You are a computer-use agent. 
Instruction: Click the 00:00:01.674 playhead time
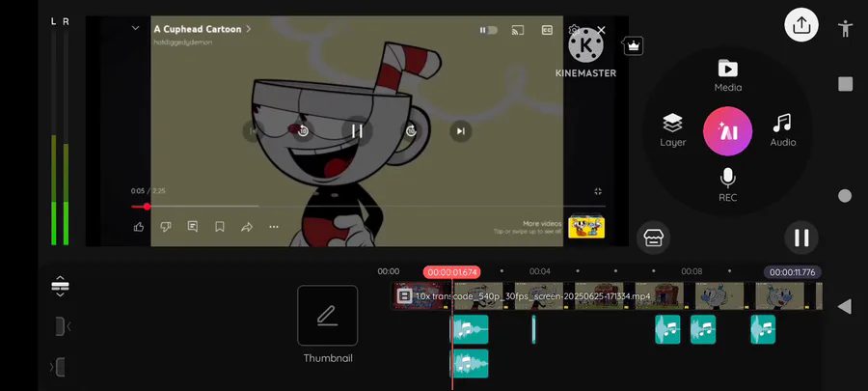pyautogui.click(x=451, y=272)
